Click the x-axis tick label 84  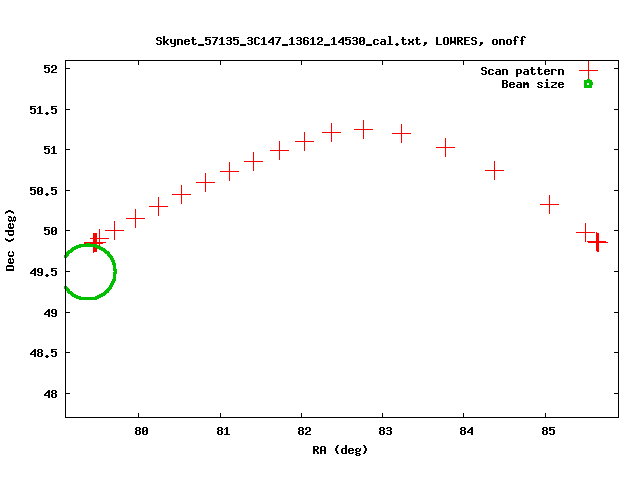467,431
